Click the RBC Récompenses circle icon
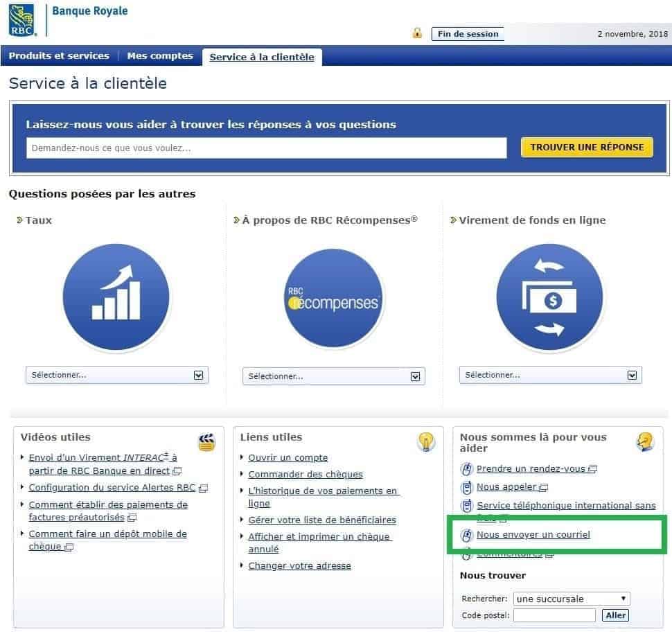Viewport: 672px width, 634px height. 333,299
